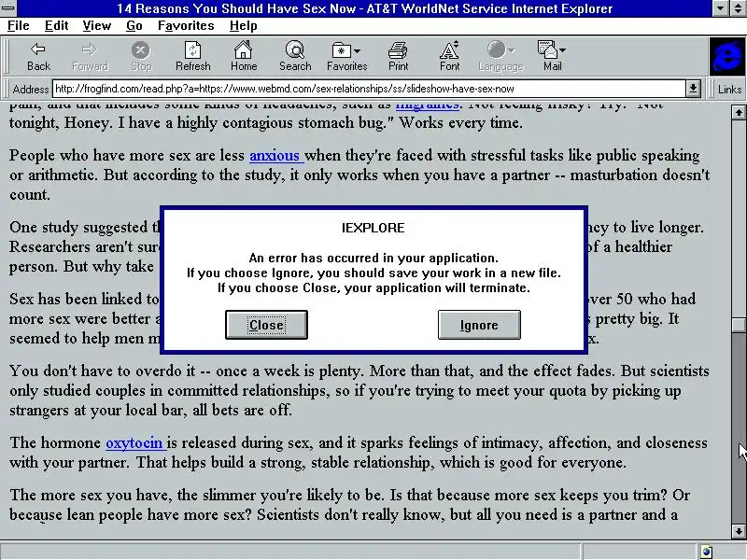Follow the 'oxytocin' hyperlink

[135, 442]
